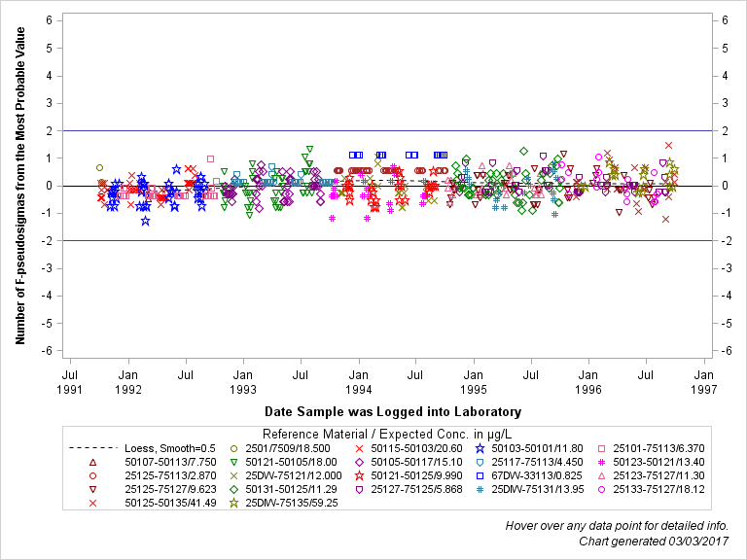Click the magenta hash legend marker for 50123-50121/13.40
747x560 pixels.
click(x=602, y=463)
